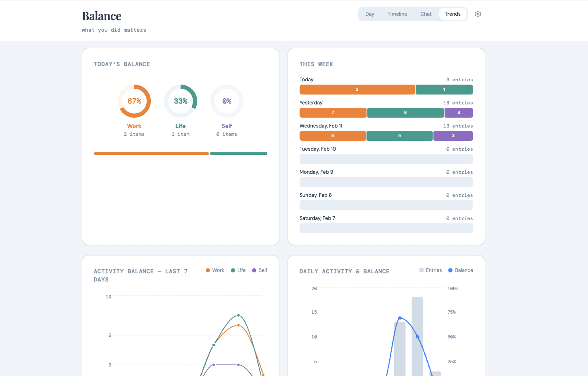Image resolution: width=588 pixels, height=376 pixels.
Task: Click the 'THIS WEEK' heading
Action: [x=317, y=64]
